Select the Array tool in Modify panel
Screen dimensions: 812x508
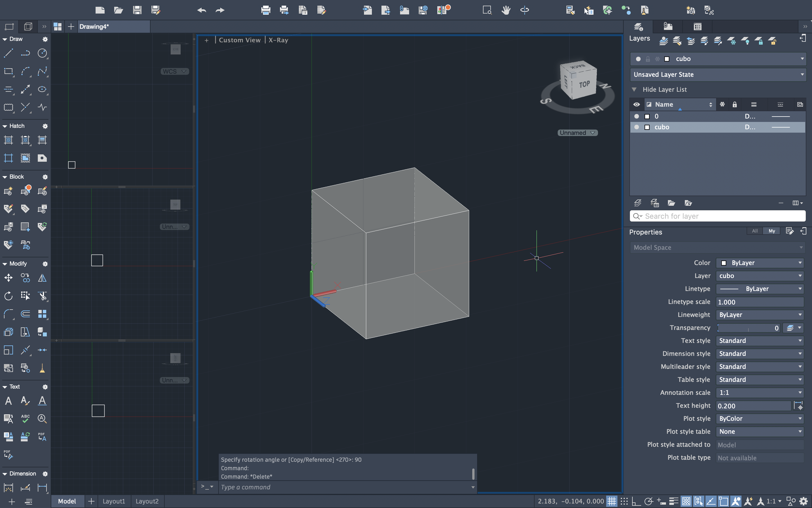(x=42, y=314)
